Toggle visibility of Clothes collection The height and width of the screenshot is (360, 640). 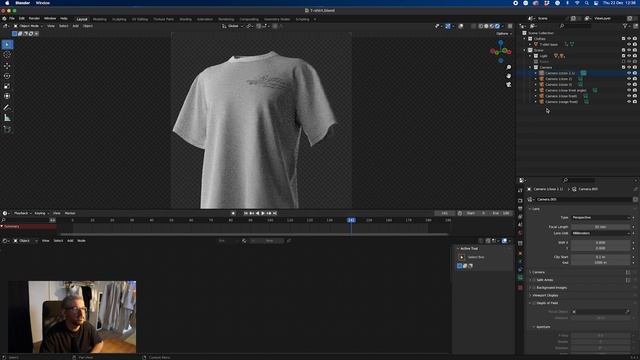click(629, 39)
